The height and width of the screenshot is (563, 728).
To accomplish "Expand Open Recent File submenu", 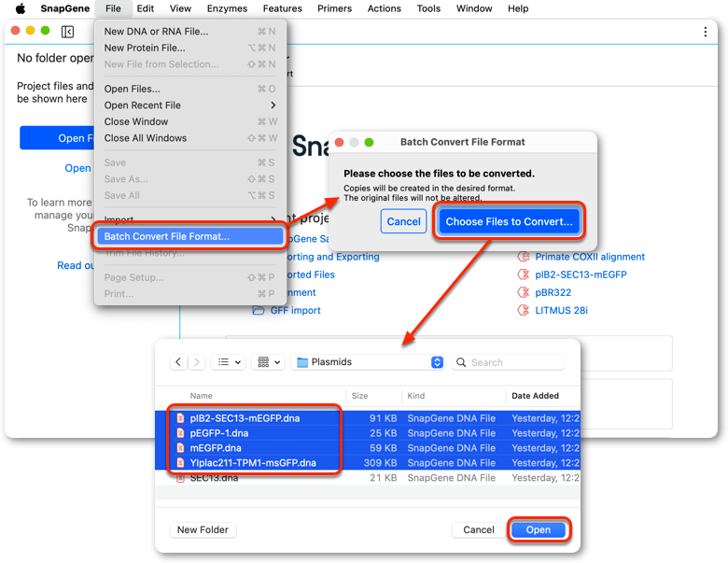I will [189, 105].
